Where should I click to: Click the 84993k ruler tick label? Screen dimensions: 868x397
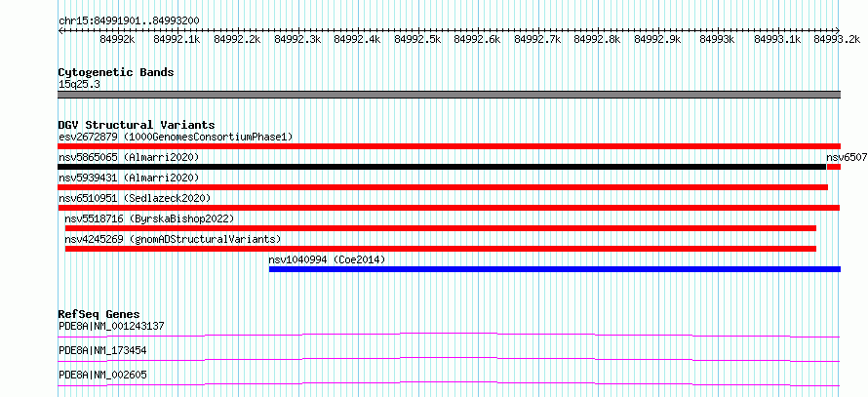[x=718, y=39]
